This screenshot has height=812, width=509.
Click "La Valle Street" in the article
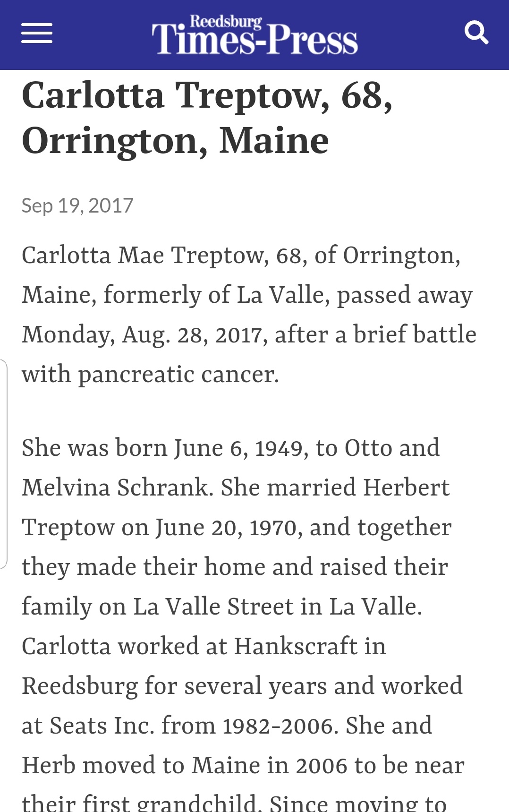click(213, 607)
